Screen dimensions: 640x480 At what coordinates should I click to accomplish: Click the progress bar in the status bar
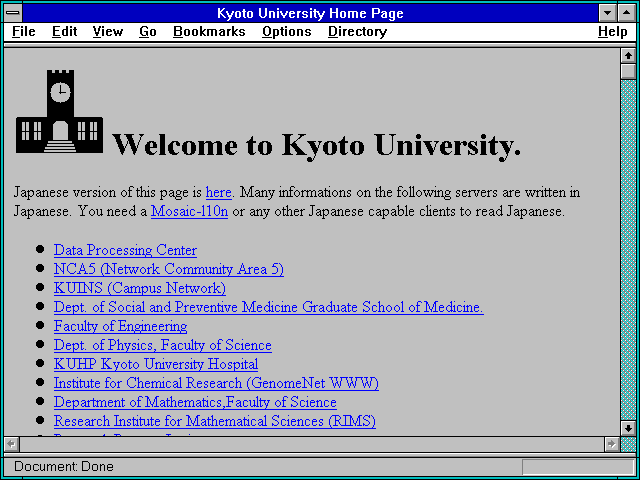coord(578,467)
